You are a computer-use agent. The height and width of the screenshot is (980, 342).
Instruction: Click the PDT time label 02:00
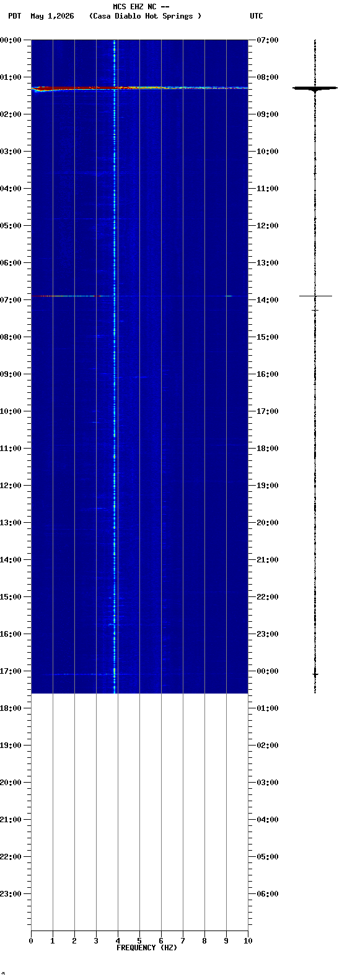tap(11, 114)
